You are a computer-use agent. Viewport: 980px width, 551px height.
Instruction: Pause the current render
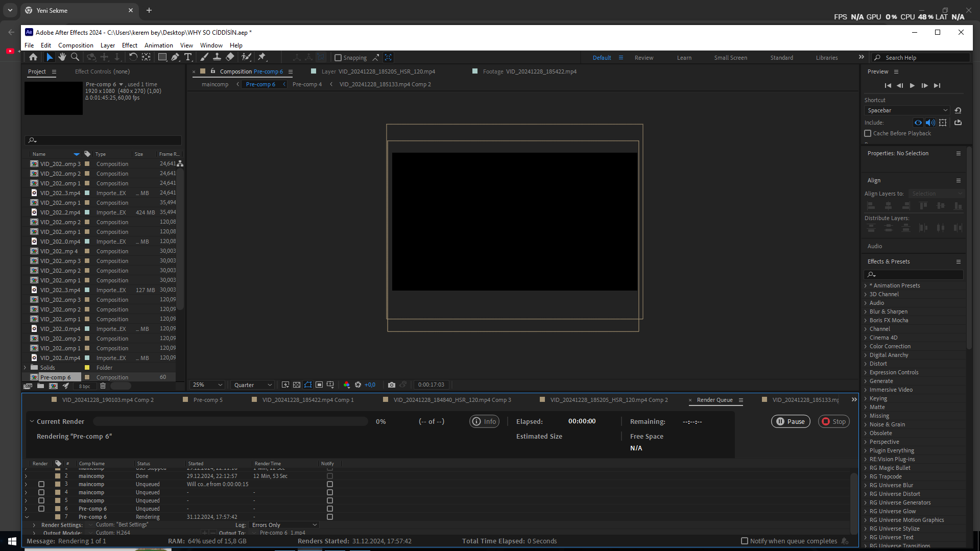pos(791,421)
